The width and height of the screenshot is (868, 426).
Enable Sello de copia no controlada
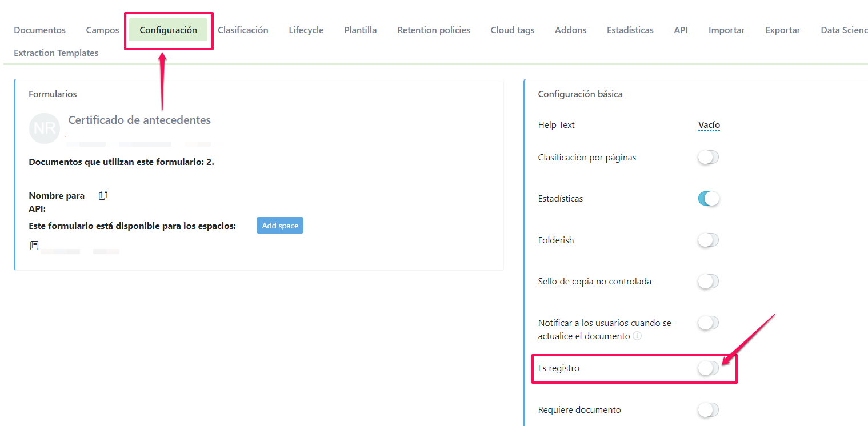(708, 282)
